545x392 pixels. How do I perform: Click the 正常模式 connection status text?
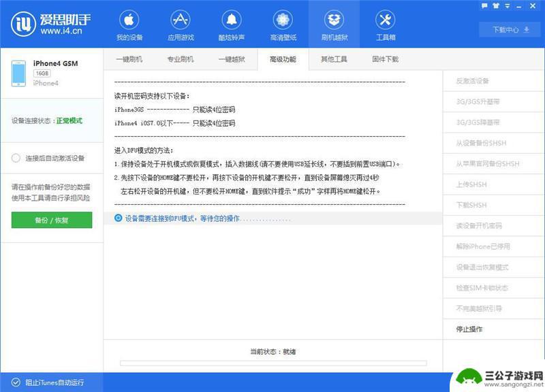[69, 121]
